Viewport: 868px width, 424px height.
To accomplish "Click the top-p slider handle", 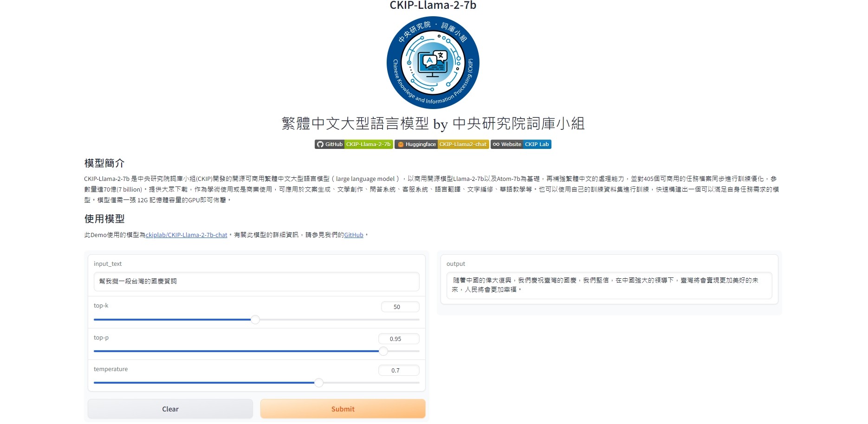I will coord(383,351).
